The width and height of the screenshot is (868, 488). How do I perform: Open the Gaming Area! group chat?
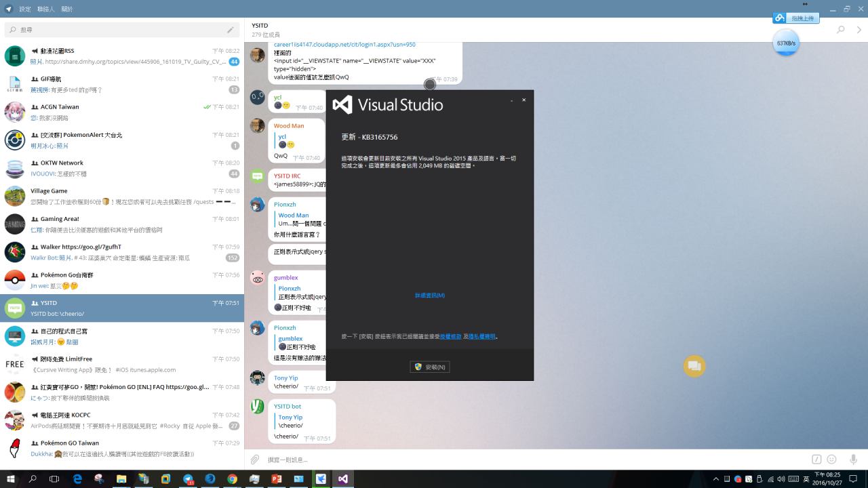coord(122,224)
